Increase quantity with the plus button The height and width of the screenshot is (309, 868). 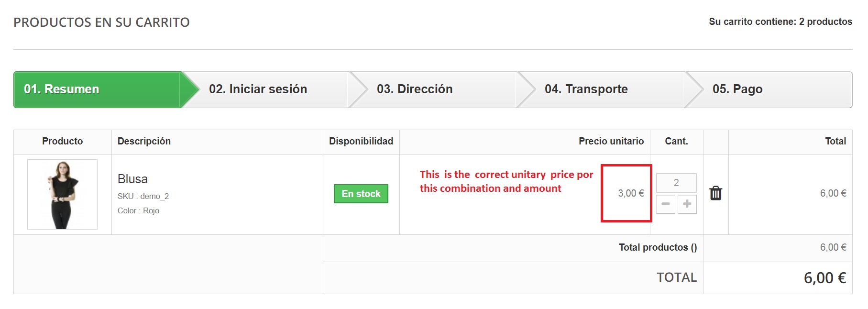coord(687,204)
